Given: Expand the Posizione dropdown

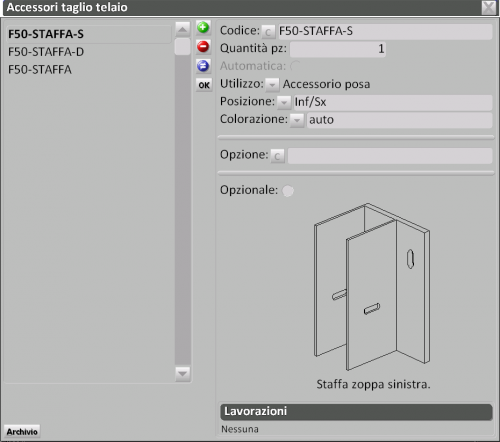Looking at the screenshot, I should [x=284, y=102].
